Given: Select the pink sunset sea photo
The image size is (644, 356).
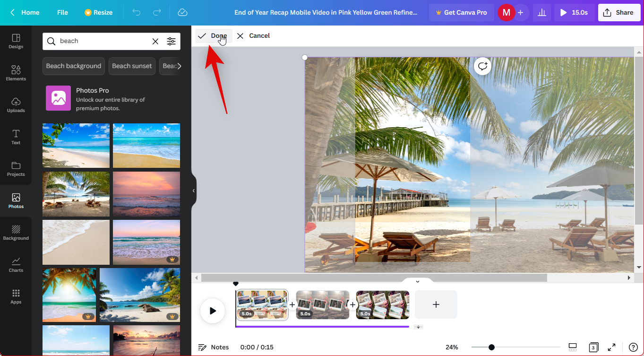Looking at the screenshot, I should tap(146, 194).
